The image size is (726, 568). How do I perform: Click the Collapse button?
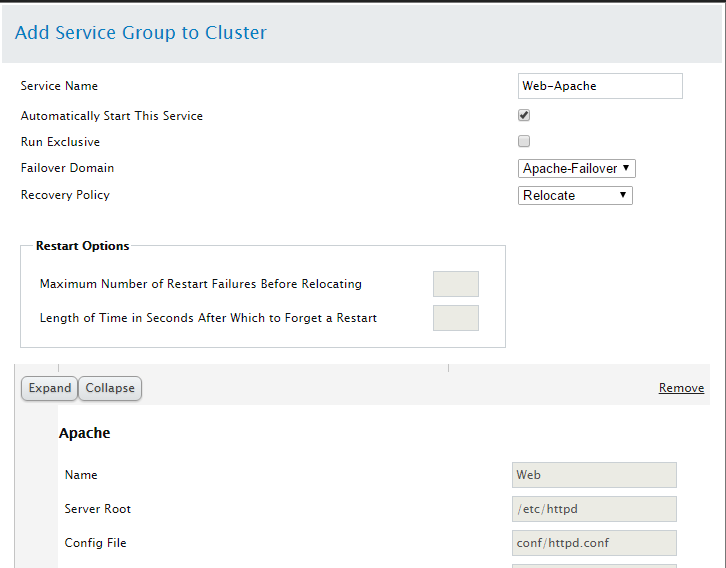pos(110,388)
